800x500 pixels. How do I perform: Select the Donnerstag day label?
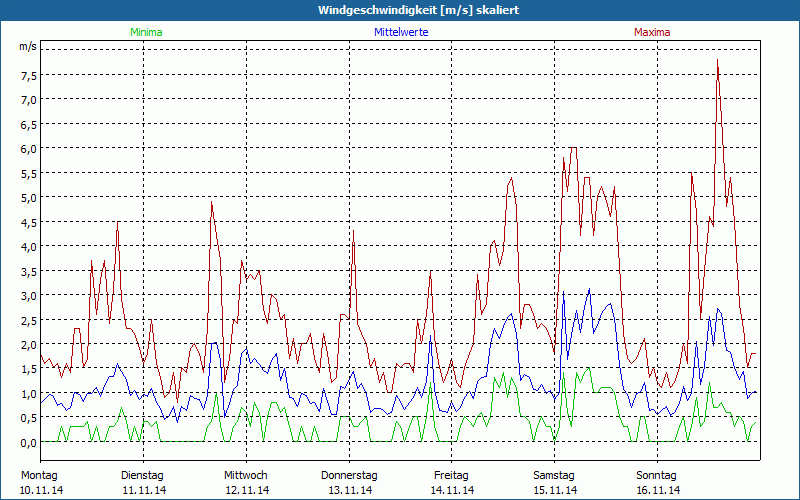coord(348,475)
